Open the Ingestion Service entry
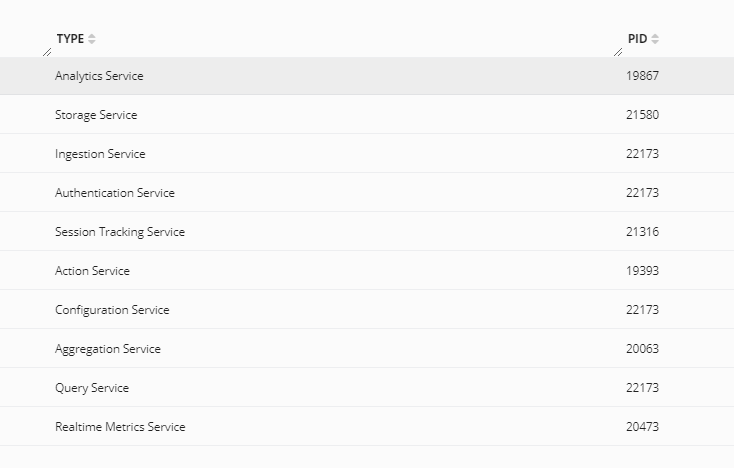Image resolution: width=734 pixels, height=468 pixels. tap(100, 154)
